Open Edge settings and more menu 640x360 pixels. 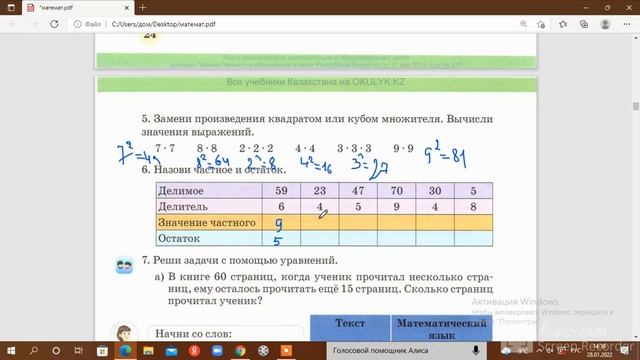coord(627,24)
